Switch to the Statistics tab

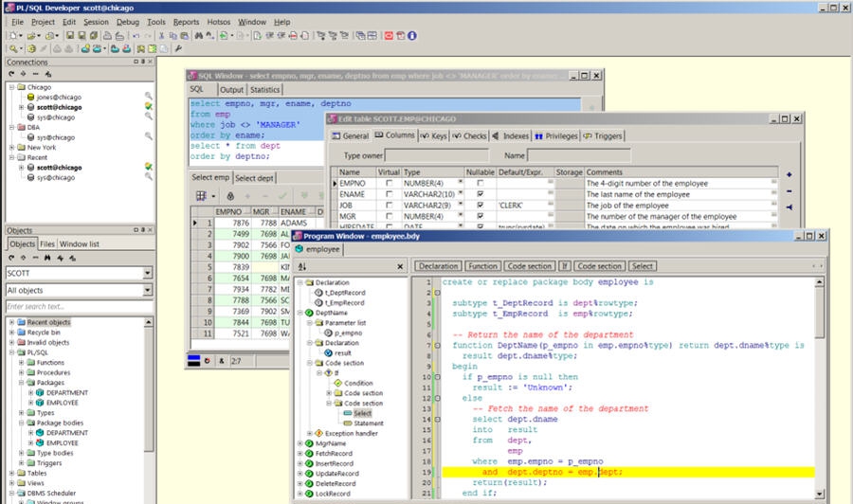(264, 90)
